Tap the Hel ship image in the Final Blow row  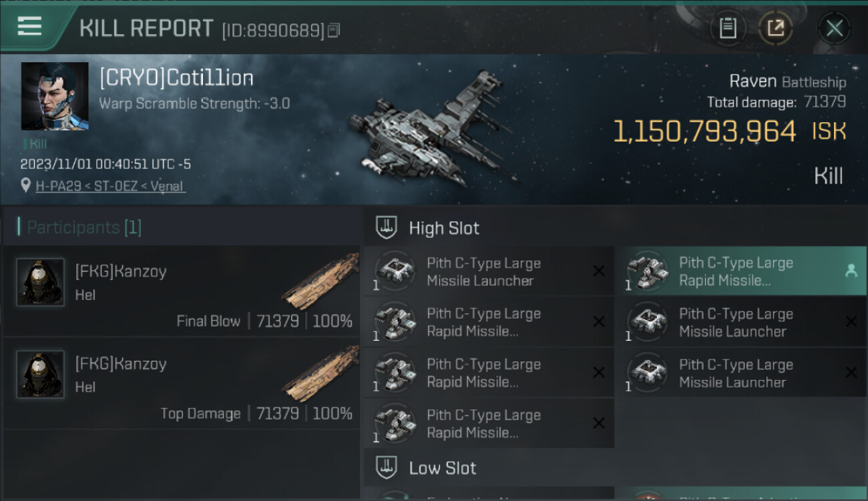coord(320,281)
